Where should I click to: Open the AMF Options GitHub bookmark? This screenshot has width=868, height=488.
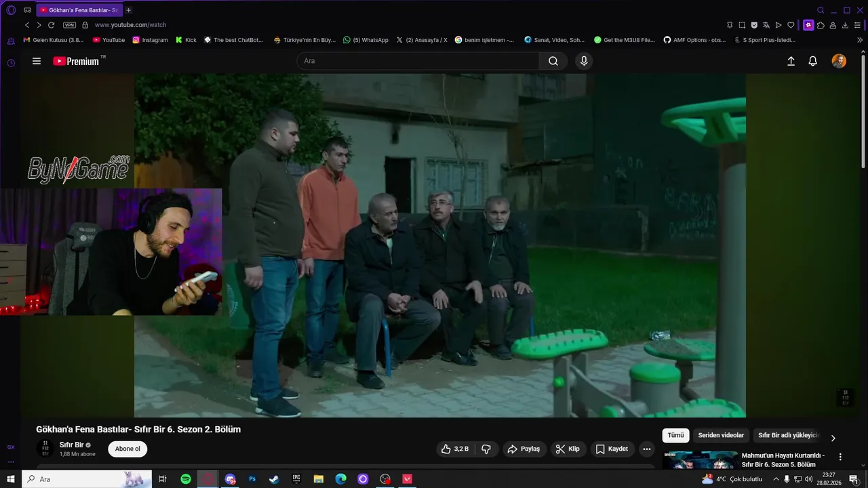pos(694,40)
